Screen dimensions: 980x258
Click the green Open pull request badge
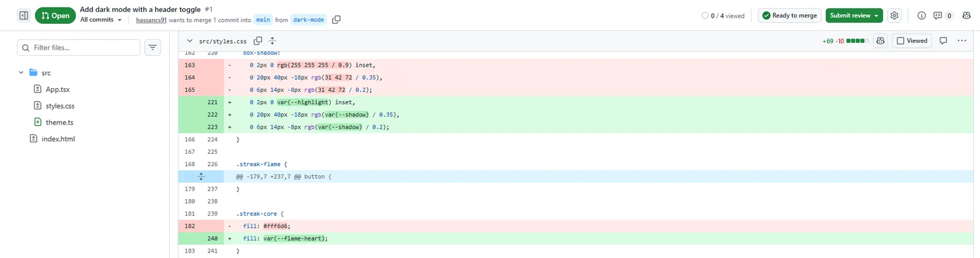pyautogui.click(x=55, y=15)
